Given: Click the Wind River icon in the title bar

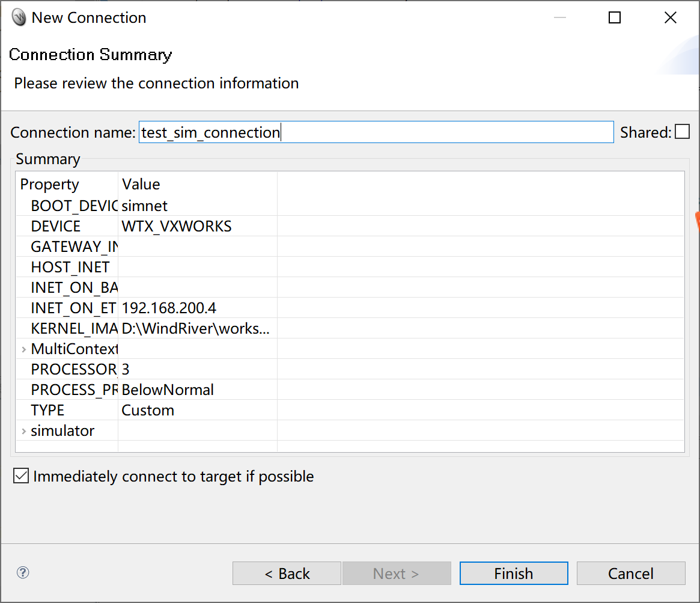Looking at the screenshot, I should coord(17,17).
